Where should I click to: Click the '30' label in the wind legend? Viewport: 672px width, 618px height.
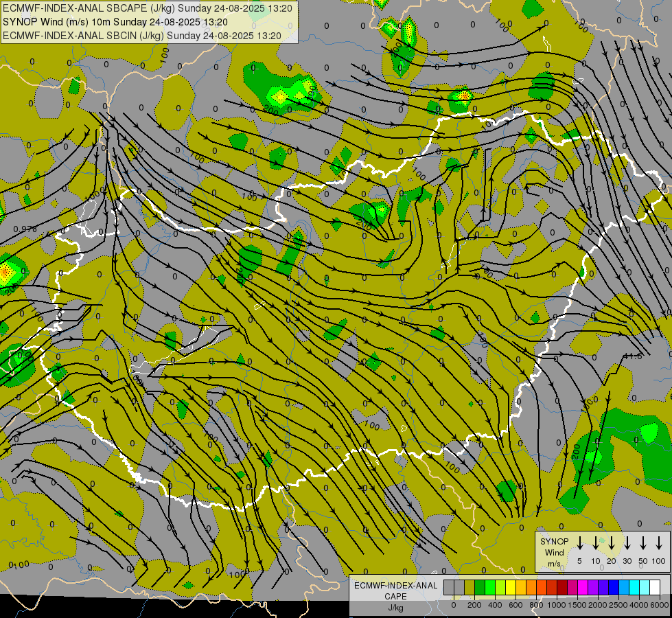(x=627, y=561)
